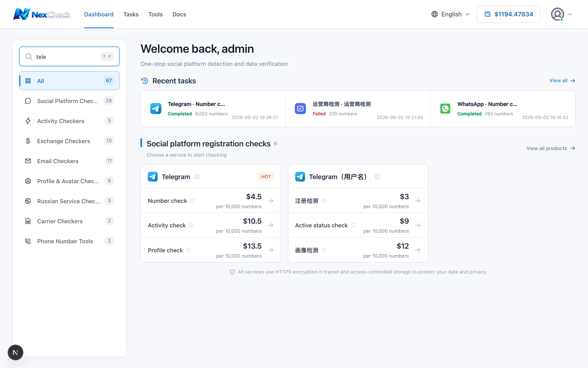
Task: Open the Docs tab
Action: point(179,14)
